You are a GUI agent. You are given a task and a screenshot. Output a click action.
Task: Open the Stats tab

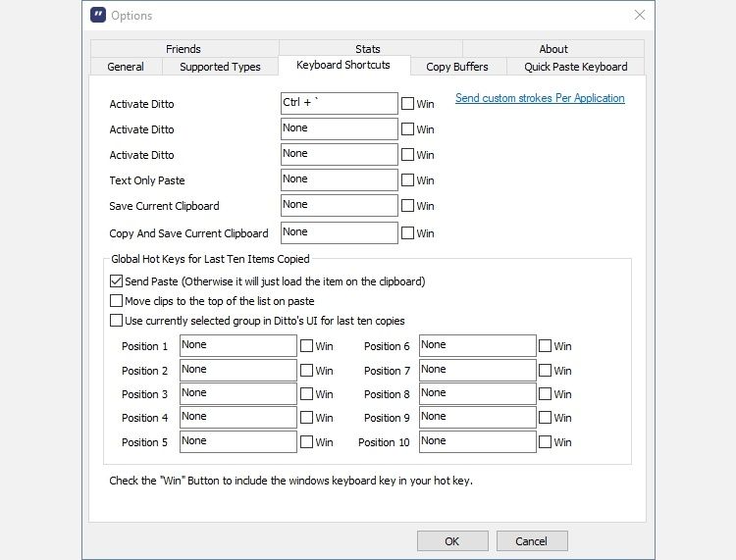[368, 49]
